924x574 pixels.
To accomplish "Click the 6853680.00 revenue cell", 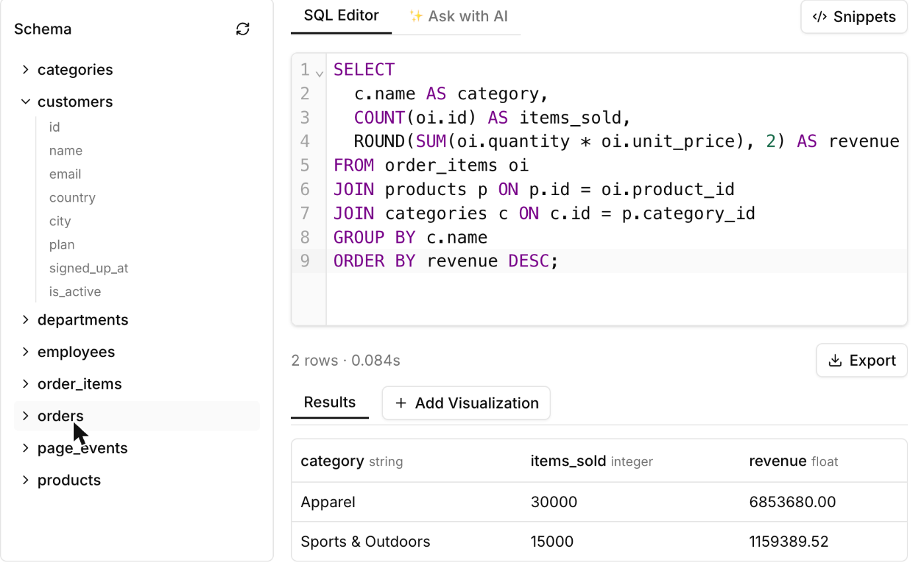I will click(x=792, y=502).
